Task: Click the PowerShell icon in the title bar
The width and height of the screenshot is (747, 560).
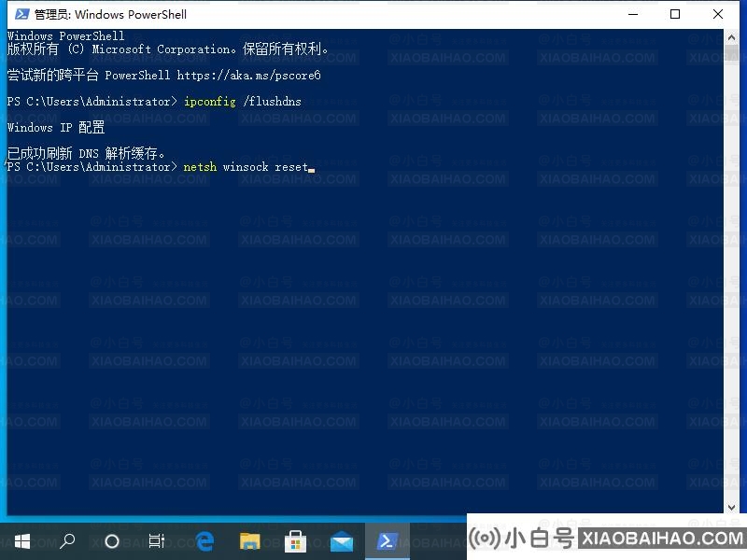Action: tap(21, 14)
